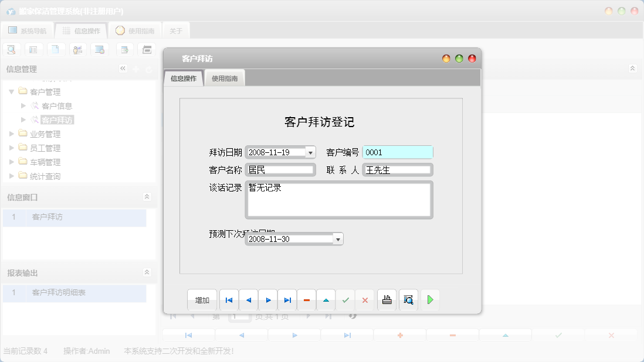Click the delete record minus icon
The width and height of the screenshot is (644, 362).
306,300
